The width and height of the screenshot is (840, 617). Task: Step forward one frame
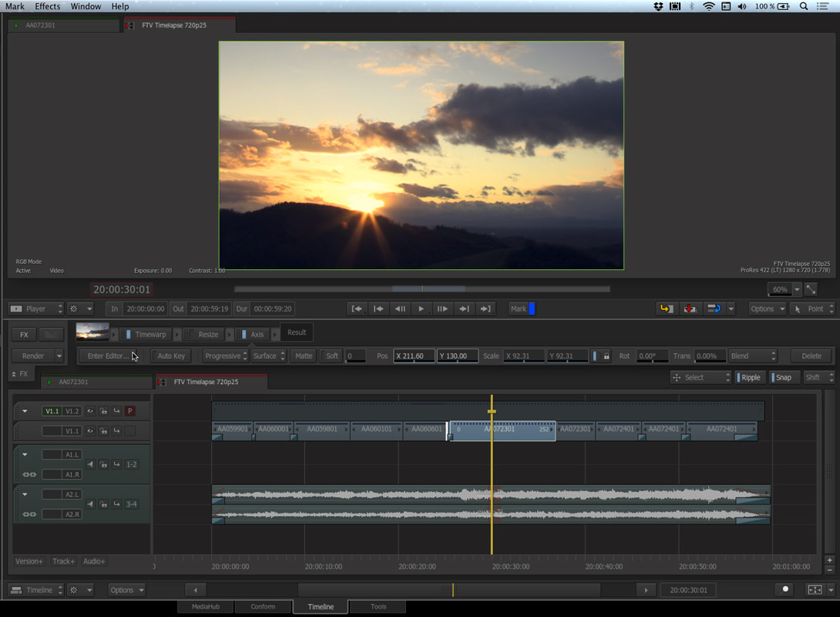[x=442, y=308]
